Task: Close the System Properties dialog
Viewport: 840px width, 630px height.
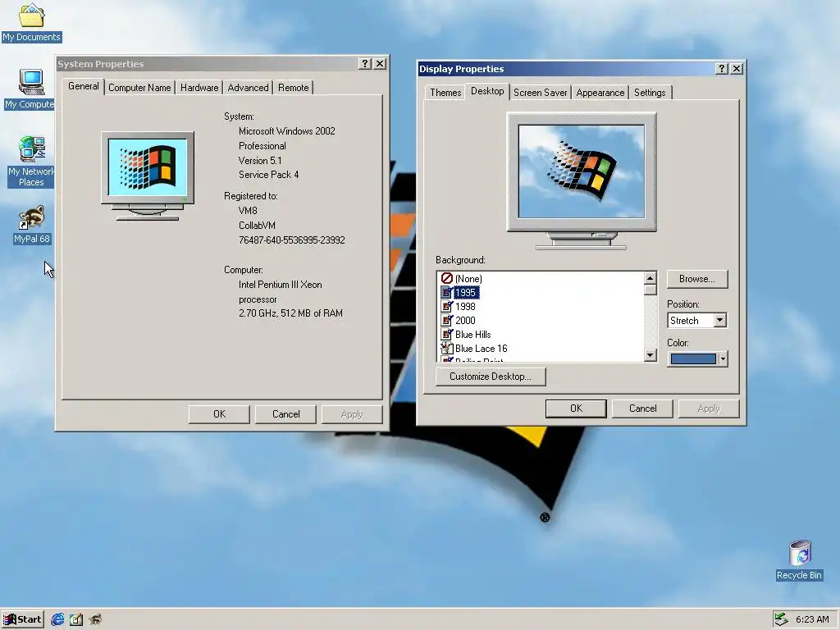Action: [380, 64]
